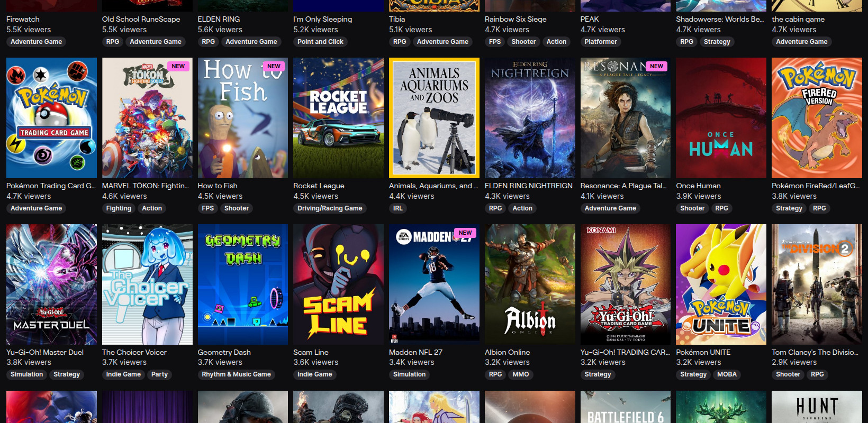This screenshot has height=423, width=868.
Task: Click "5.6K viewers" under ELDEN RING
Action: click(220, 30)
